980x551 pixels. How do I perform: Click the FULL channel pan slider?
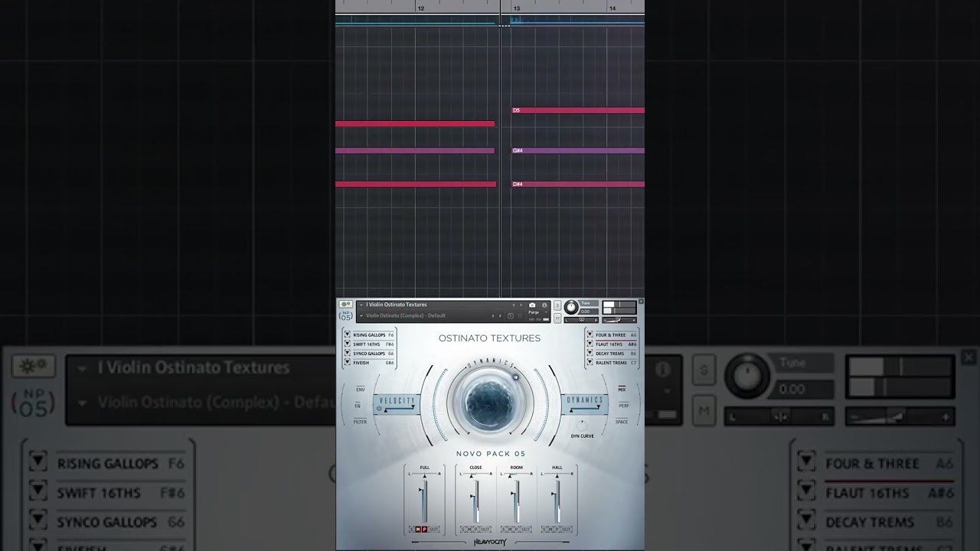425,474
